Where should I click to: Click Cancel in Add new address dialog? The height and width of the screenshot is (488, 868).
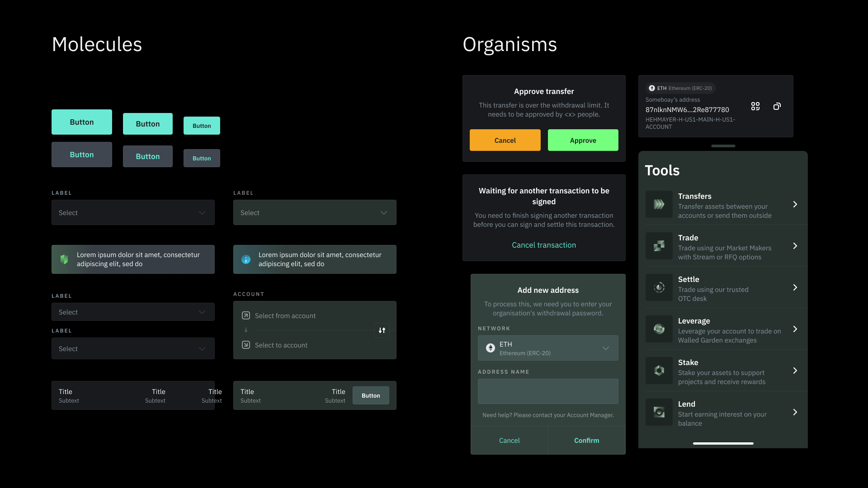click(x=509, y=440)
